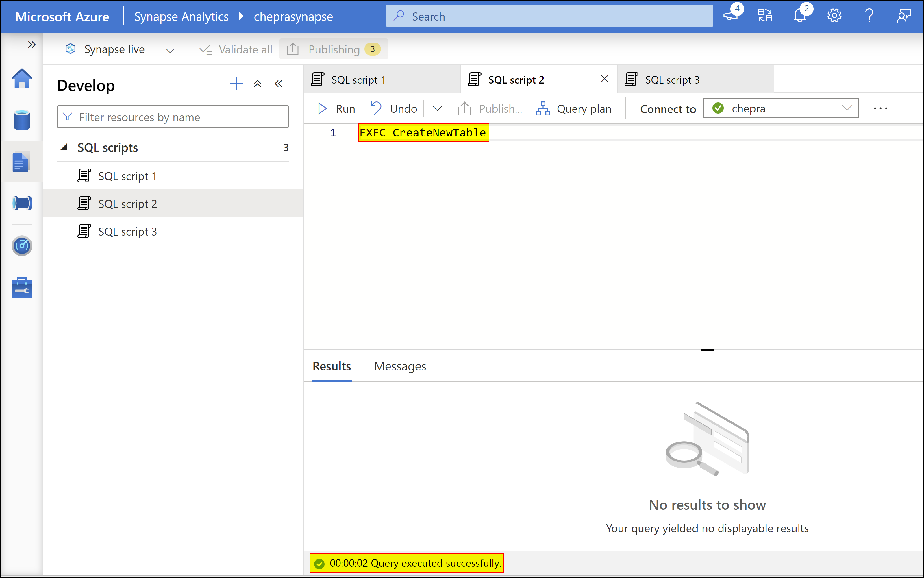Open the Monitor hub gauge icon

(22, 245)
